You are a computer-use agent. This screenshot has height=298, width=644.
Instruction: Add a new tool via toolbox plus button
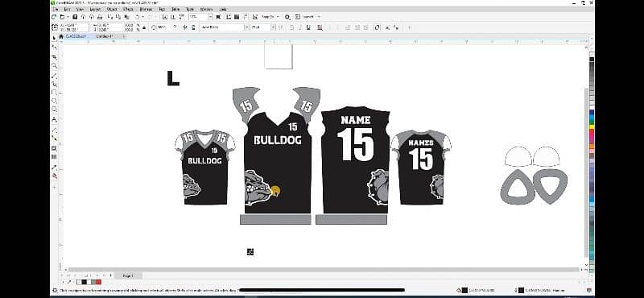[54, 187]
